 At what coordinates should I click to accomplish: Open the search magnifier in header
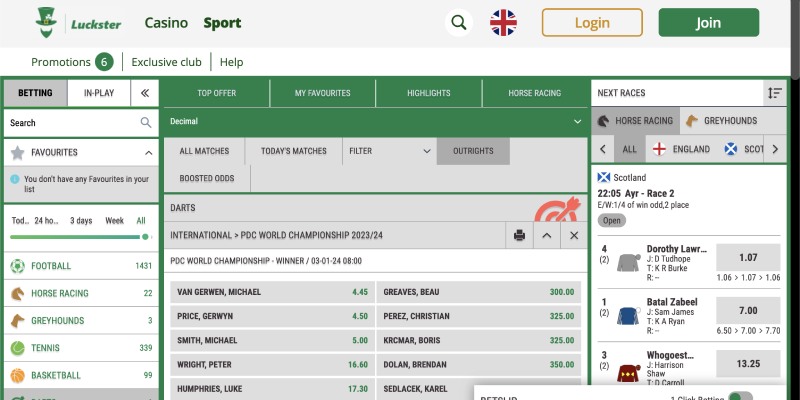[459, 22]
